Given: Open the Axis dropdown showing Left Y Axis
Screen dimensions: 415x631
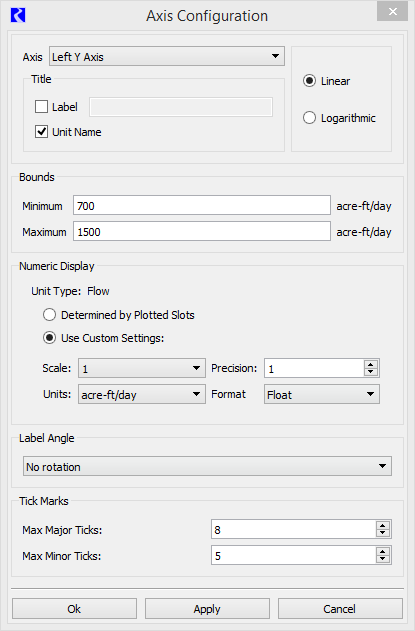Looking at the screenshot, I should point(167,56).
